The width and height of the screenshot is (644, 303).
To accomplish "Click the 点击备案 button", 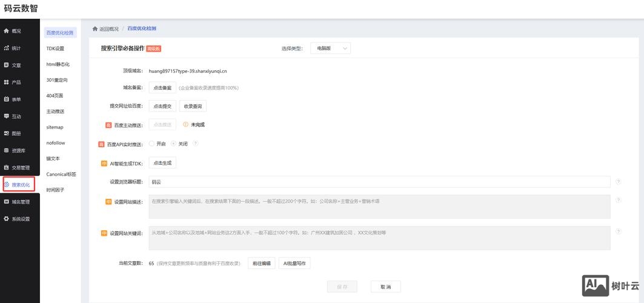I will click(162, 87).
